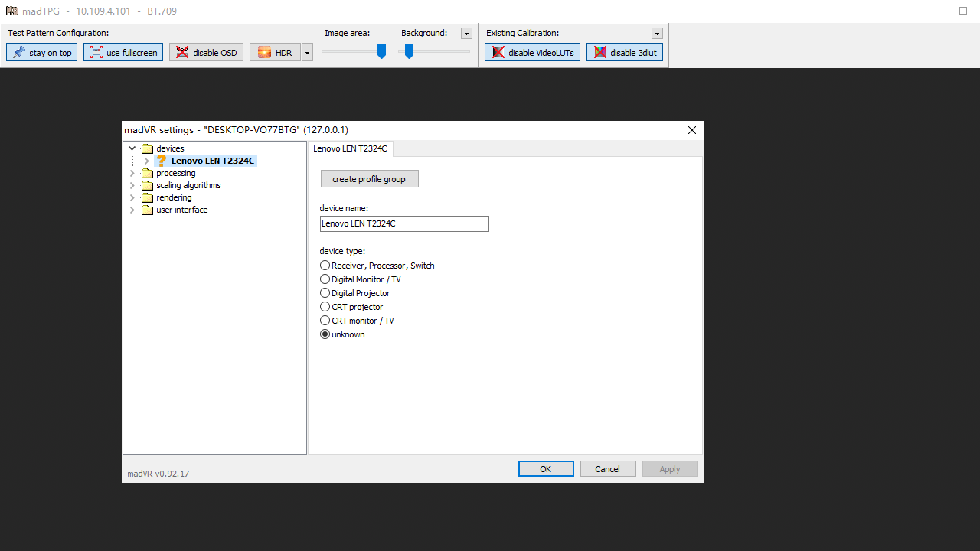Switch to the Lenovo LEN T2324C tab
The height and width of the screenshot is (551, 980).
(x=350, y=148)
